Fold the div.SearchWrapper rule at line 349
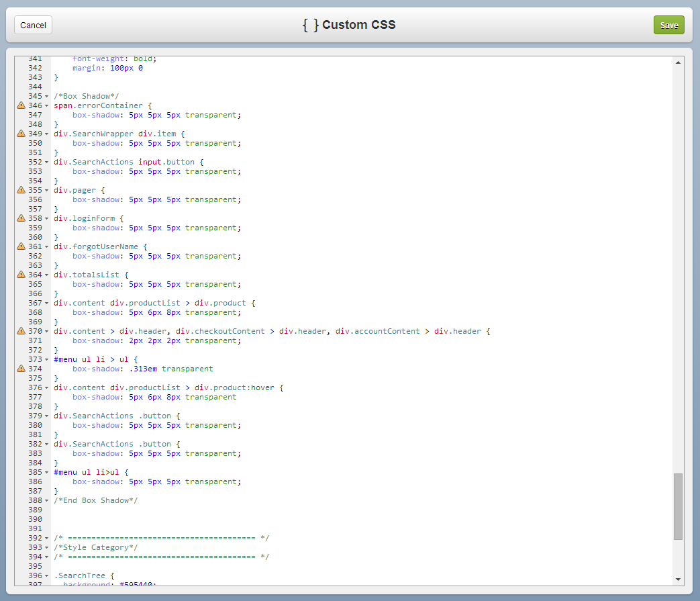This screenshot has height=601, width=700. click(x=46, y=134)
